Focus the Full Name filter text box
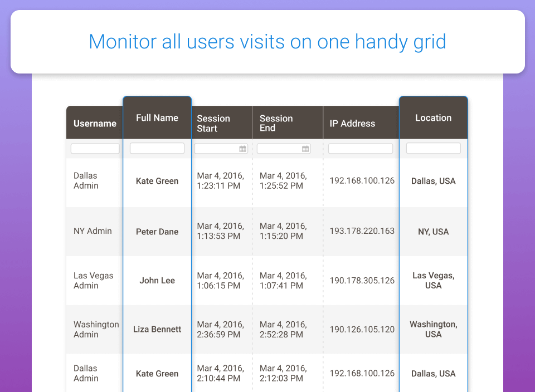Viewport: 535px width, 392px height. point(157,149)
